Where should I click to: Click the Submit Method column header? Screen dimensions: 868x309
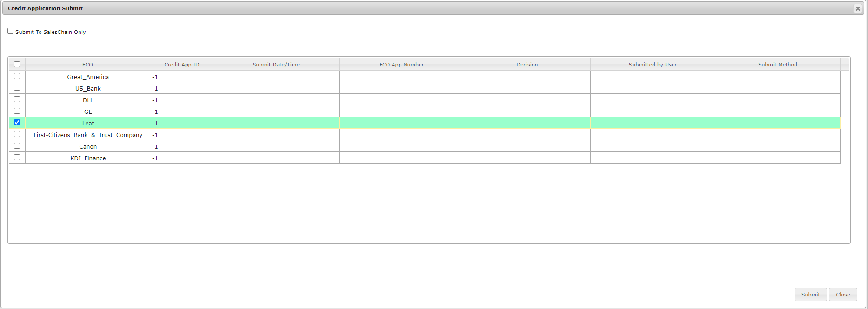point(777,65)
